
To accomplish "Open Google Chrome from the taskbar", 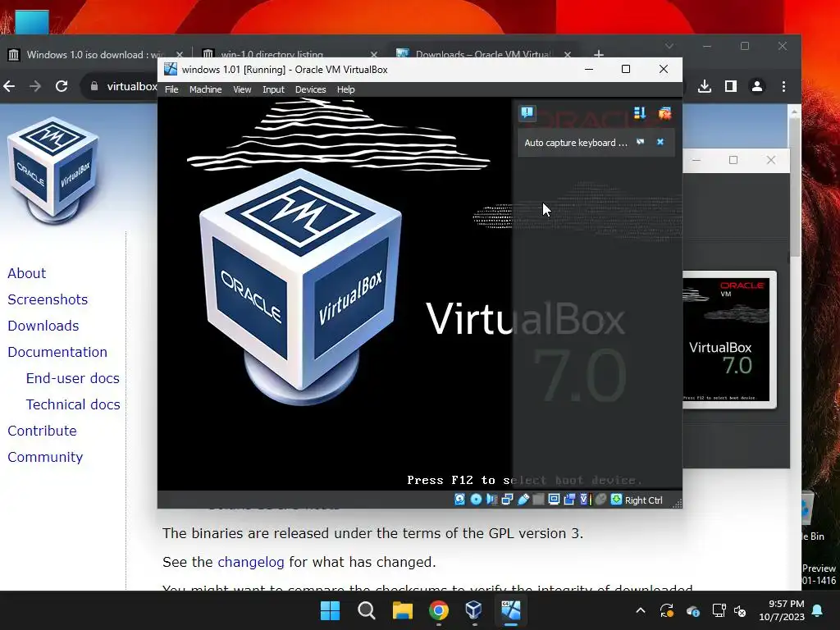I will click(439, 610).
